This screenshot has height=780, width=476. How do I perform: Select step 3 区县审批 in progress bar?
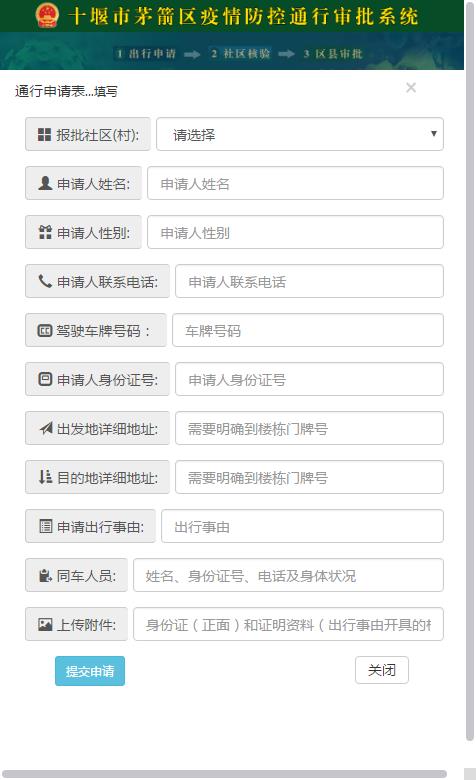[x=333, y=54]
